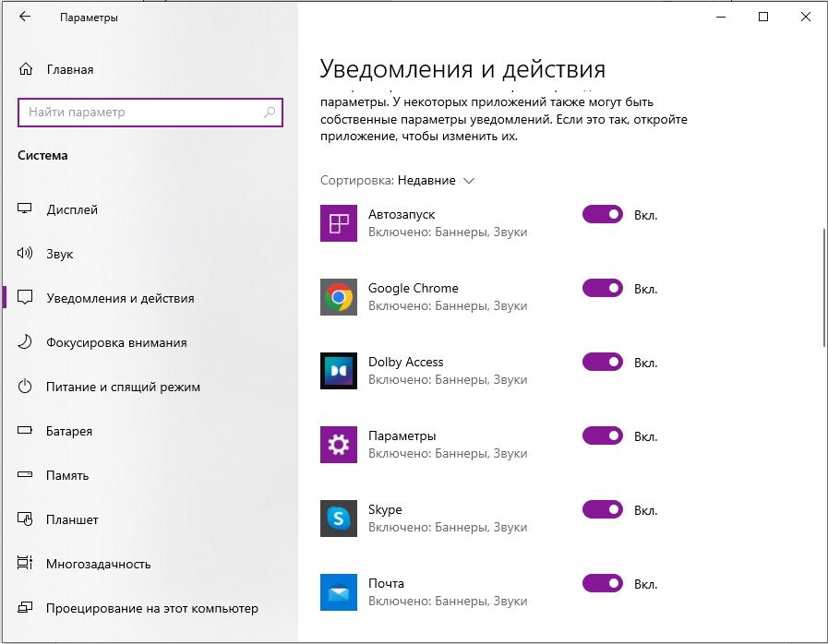Screen dimensions: 828x644
Task: Toggle Параметры app notifications
Action: tap(603, 436)
